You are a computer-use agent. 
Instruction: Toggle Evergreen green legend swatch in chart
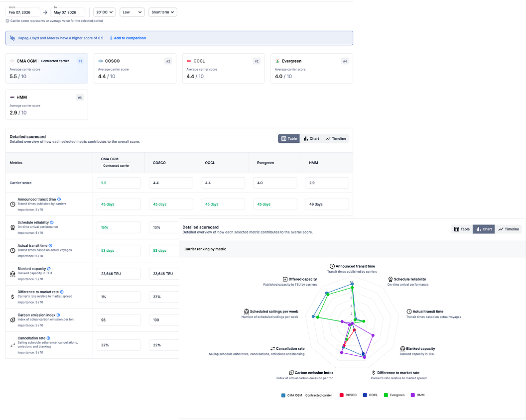tap(386, 395)
